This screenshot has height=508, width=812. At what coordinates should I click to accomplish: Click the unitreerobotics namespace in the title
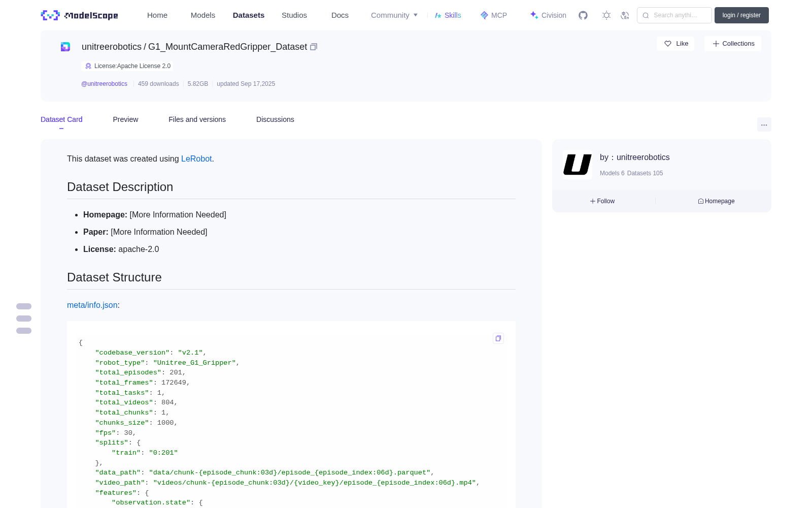(112, 47)
